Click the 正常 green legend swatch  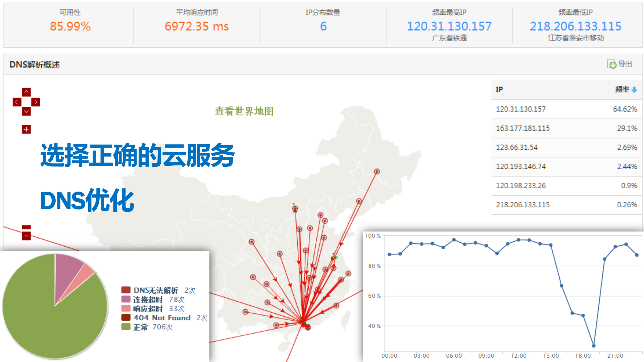click(126, 327)
